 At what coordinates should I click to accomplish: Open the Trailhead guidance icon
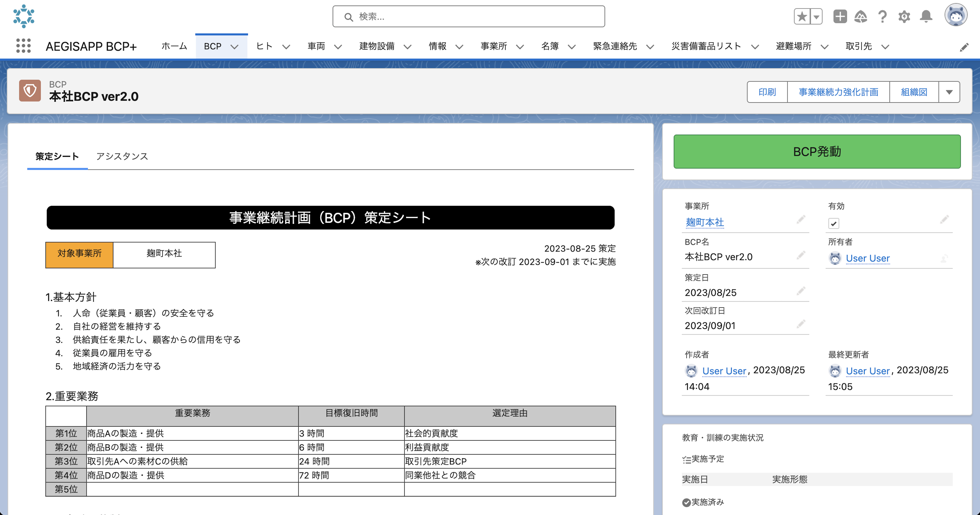[x=861, y=16]
